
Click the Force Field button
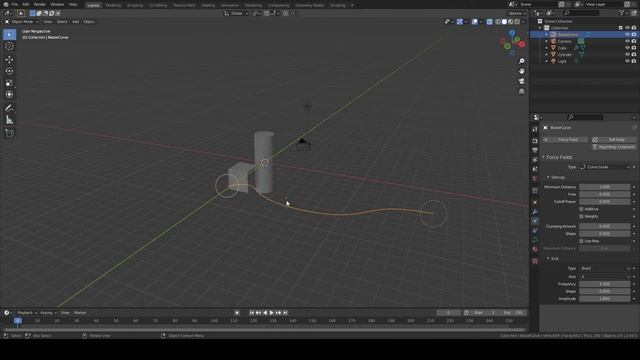click(565, 140)
